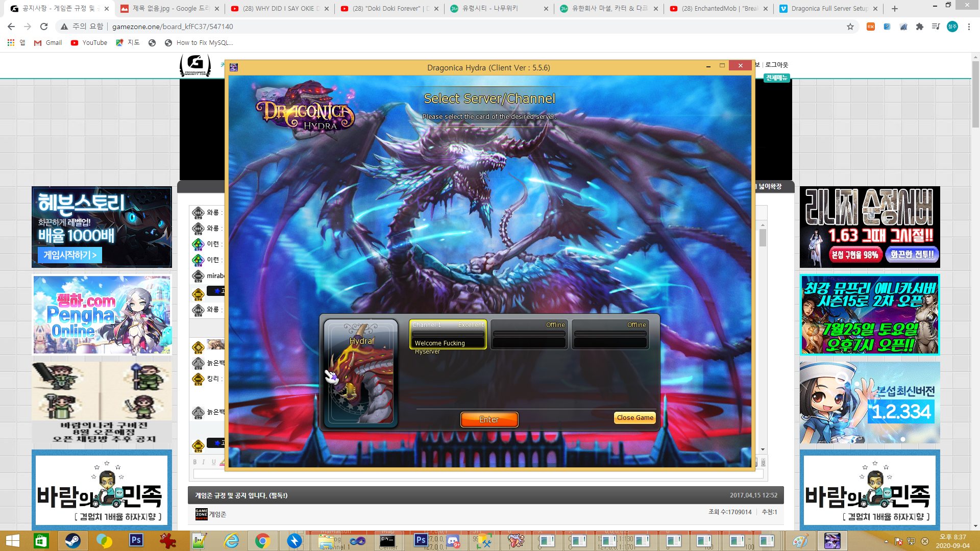Click the 로그아웃 logout link
Viewport: 980px width, 551px height.
(x=776, y=65)
